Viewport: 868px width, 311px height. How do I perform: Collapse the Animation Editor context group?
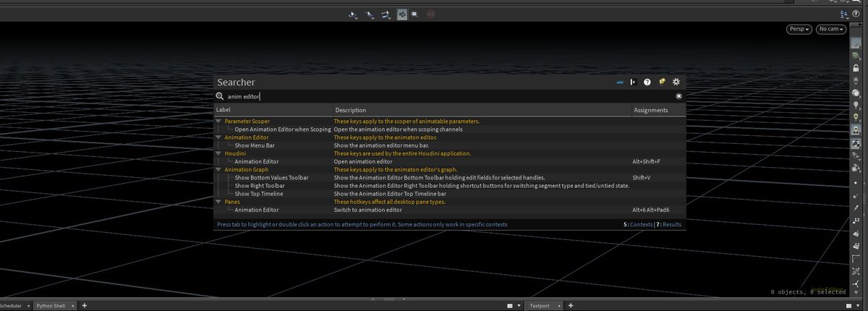(219, 137)
